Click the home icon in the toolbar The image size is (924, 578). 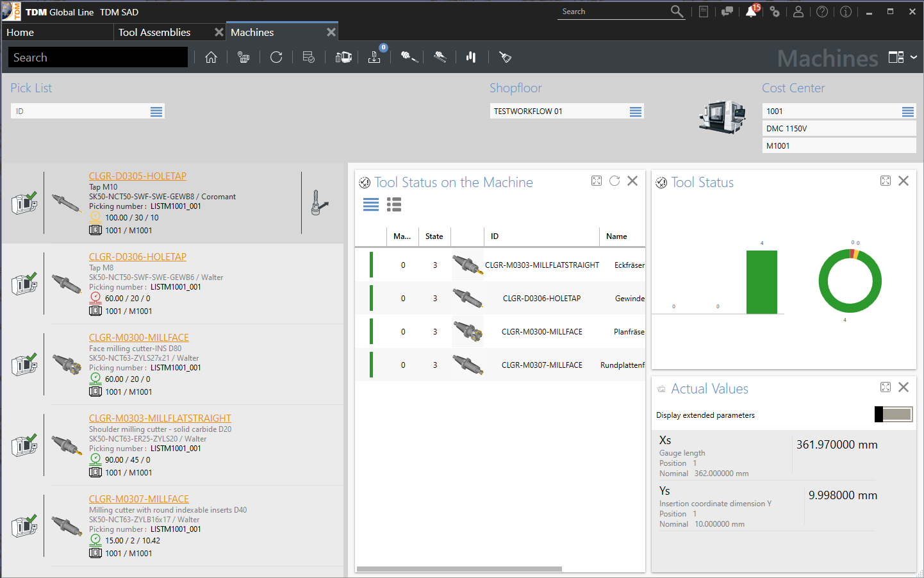pos(211,58)
